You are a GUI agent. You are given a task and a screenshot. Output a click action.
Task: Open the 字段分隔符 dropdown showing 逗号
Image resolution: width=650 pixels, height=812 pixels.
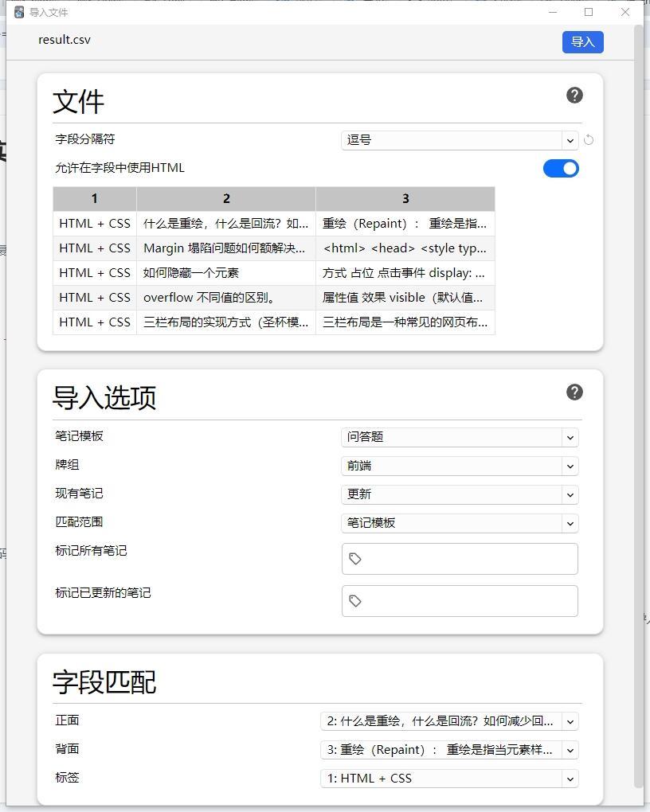tap(460, 139)
